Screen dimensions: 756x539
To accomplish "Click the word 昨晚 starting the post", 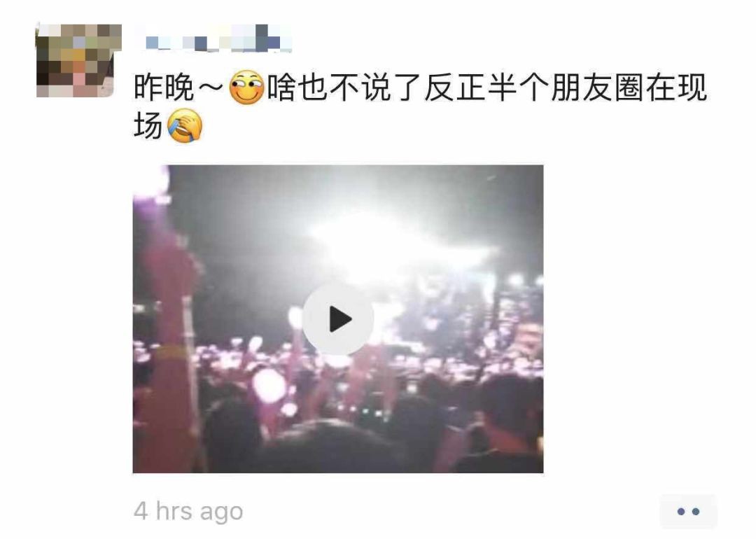I will (164, 87).
